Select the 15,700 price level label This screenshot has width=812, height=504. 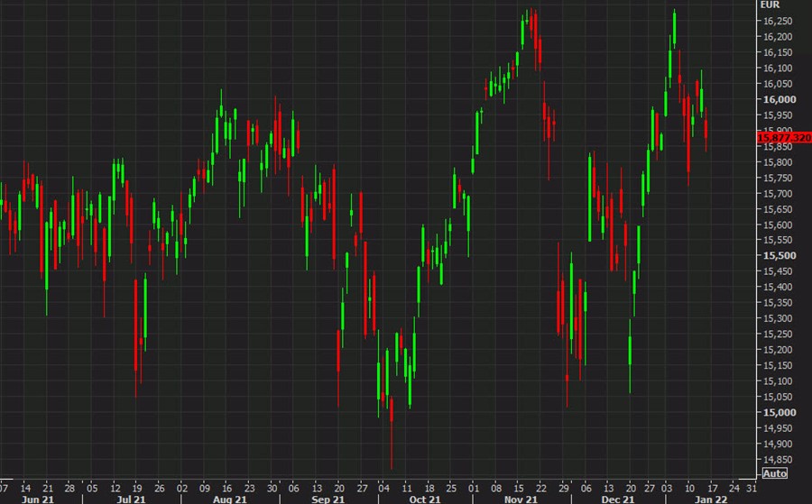tap(778, 194)
